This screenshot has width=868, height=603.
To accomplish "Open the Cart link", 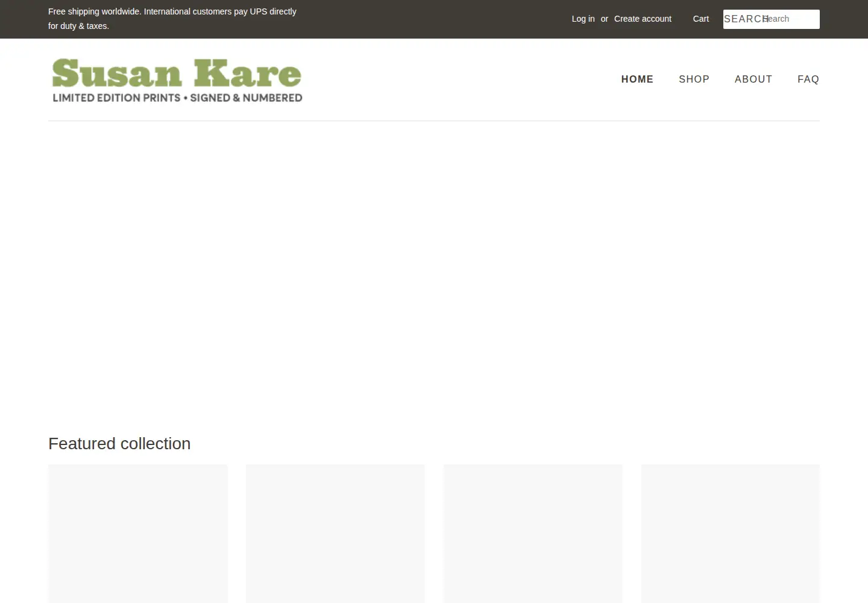I will (700, 19).
